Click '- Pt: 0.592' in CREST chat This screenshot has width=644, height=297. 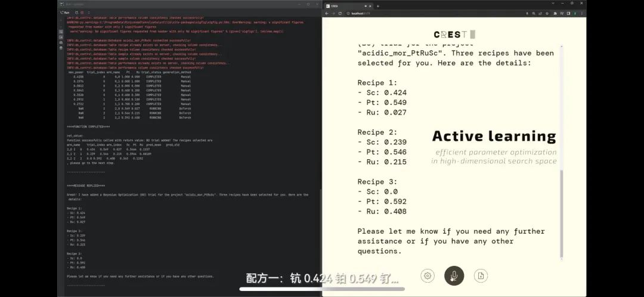[x=382, y=202]
